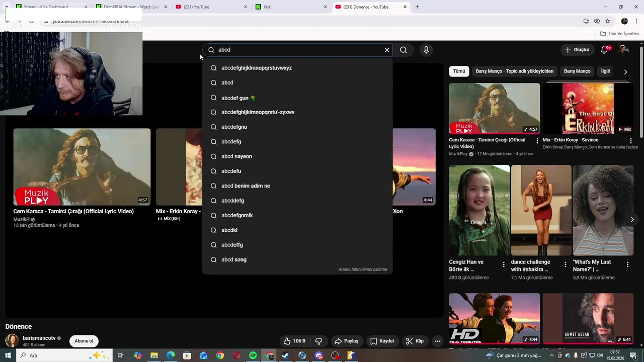Viewport: 644px width, 362px height.
Task: Start voice search with microphone icon
Action: click(x=426, y=50)
